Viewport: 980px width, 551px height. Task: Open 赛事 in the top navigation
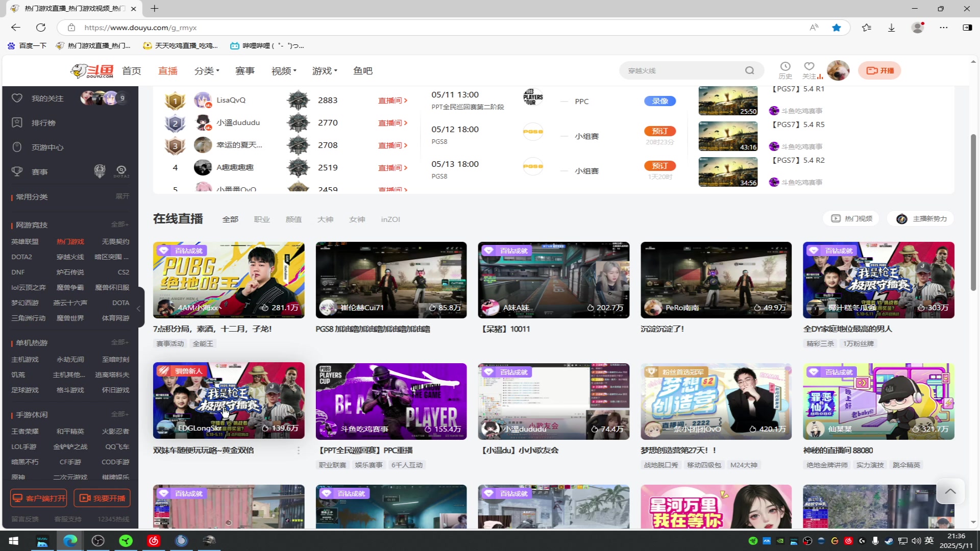244,71
